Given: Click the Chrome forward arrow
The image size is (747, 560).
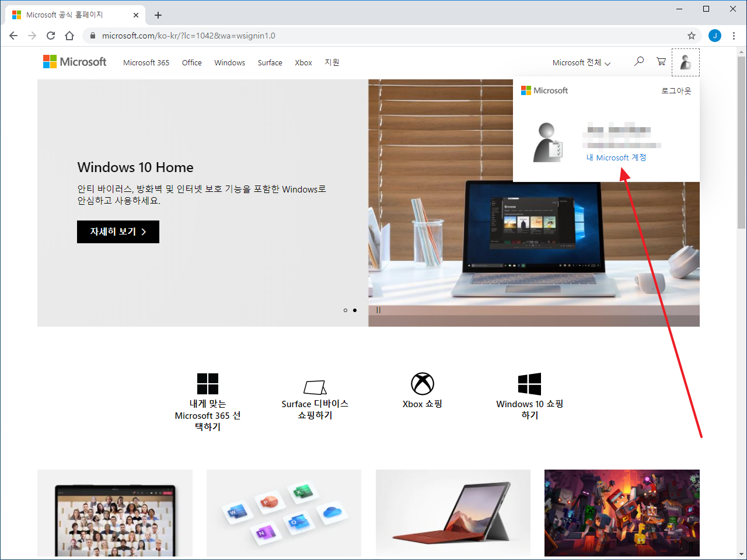Looking at the screenshot, I should (x=32, y=36).
